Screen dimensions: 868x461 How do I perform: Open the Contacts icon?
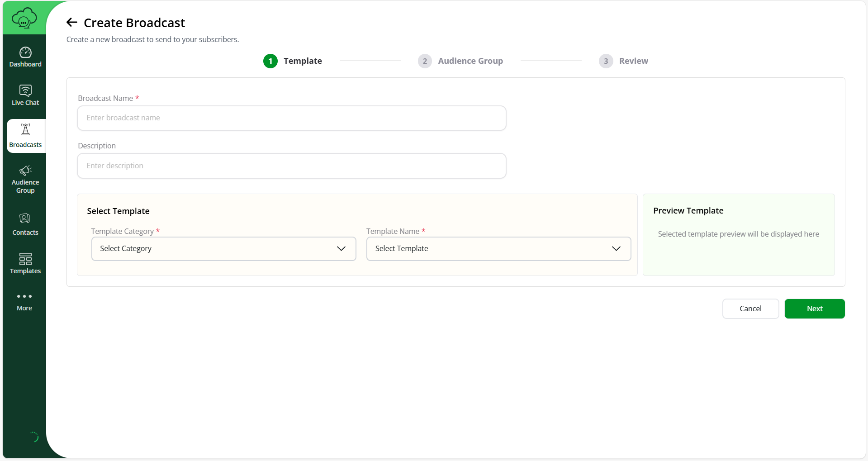point(25,219)
